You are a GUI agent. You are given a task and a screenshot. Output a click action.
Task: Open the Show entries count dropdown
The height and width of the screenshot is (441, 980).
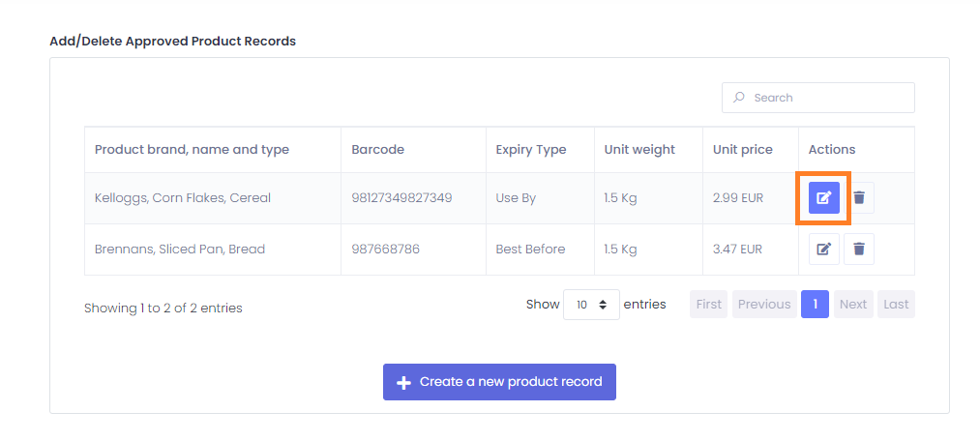591,305
